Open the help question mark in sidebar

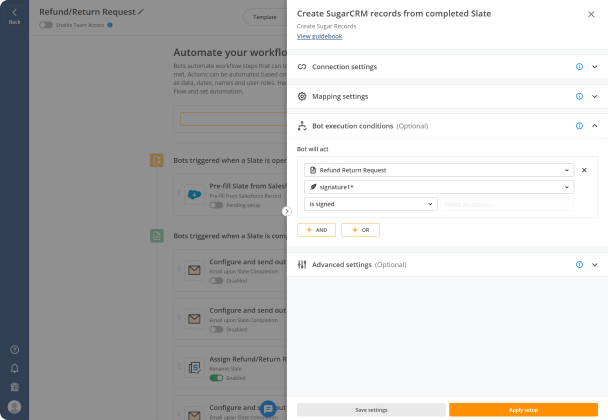click(14, 350)
